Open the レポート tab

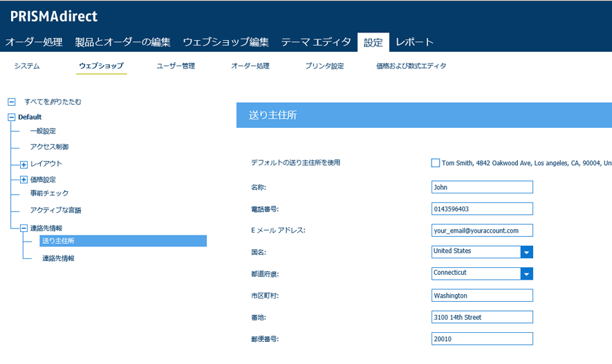(x=414, y=42)
